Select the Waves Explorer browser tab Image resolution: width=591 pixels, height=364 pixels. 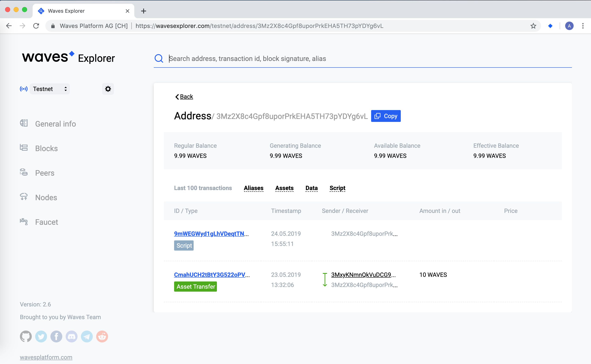click(x=83, y=11)
